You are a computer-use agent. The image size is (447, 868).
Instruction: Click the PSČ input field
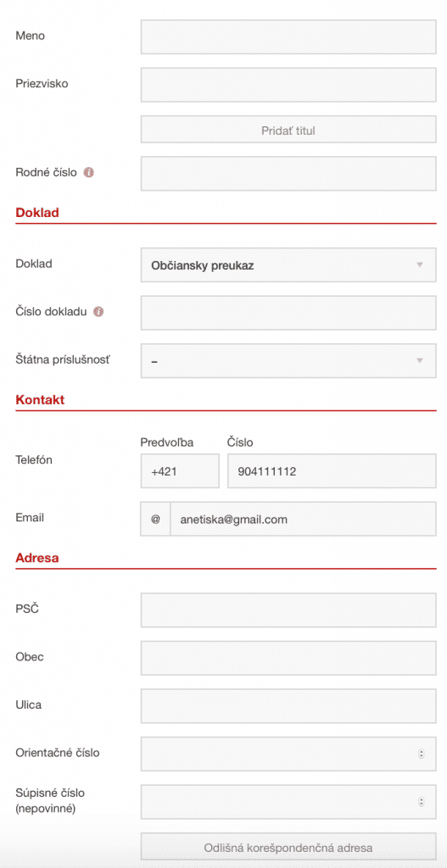288,610
